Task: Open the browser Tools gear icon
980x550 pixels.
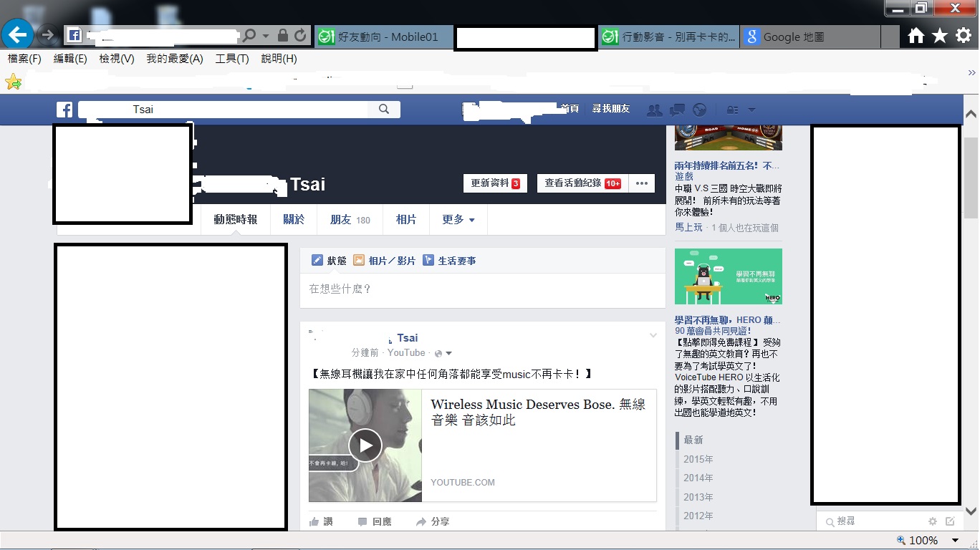Action: click(x=964, y=37)
